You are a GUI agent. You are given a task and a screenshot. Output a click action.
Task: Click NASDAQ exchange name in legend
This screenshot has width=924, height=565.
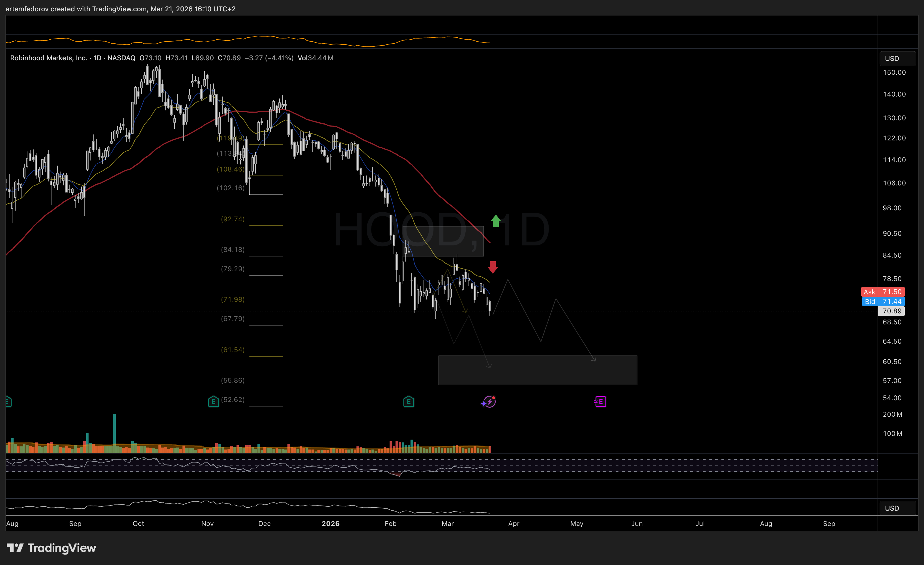point(121,58)
